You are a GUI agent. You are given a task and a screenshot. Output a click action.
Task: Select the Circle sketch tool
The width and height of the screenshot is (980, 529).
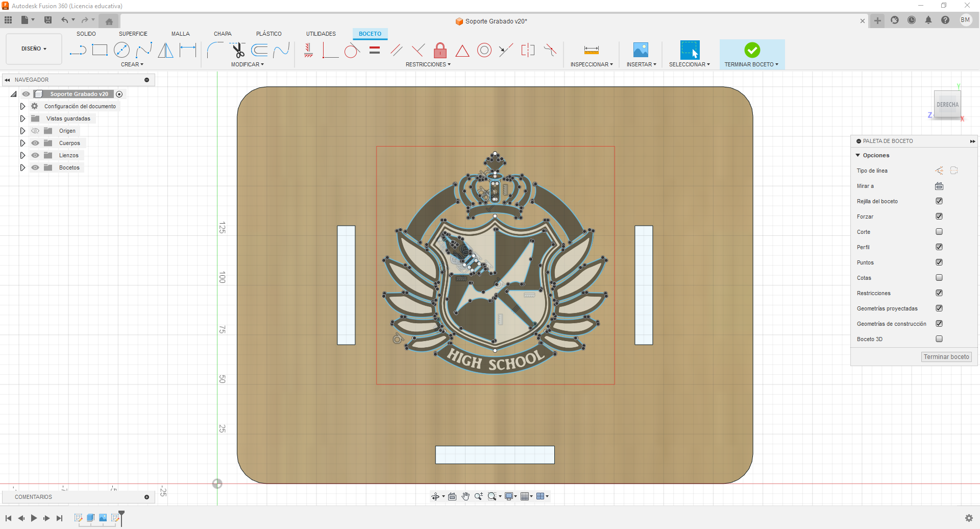coord(121,50)
